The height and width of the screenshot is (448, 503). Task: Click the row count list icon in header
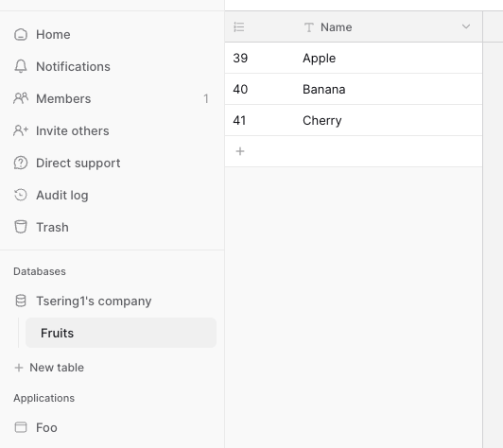click(x=239, y=27)
